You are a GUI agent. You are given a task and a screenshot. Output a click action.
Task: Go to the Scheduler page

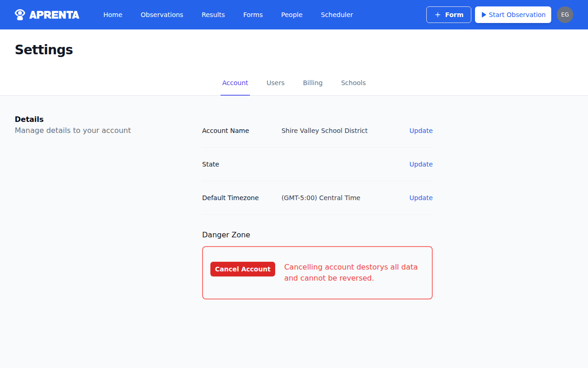click(337, 15)
